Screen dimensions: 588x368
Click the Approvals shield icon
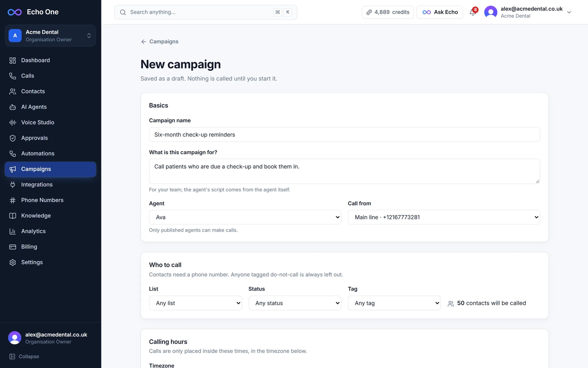click(12, 138)
